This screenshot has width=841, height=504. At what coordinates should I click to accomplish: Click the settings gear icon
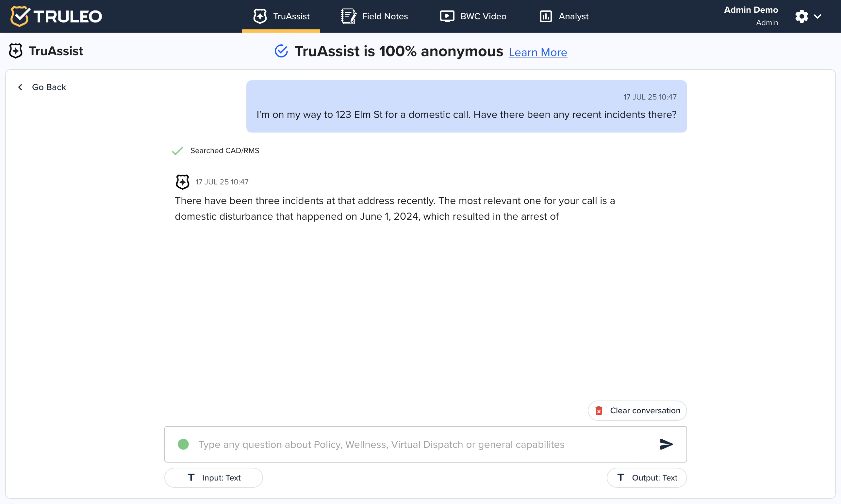(801, 16)
